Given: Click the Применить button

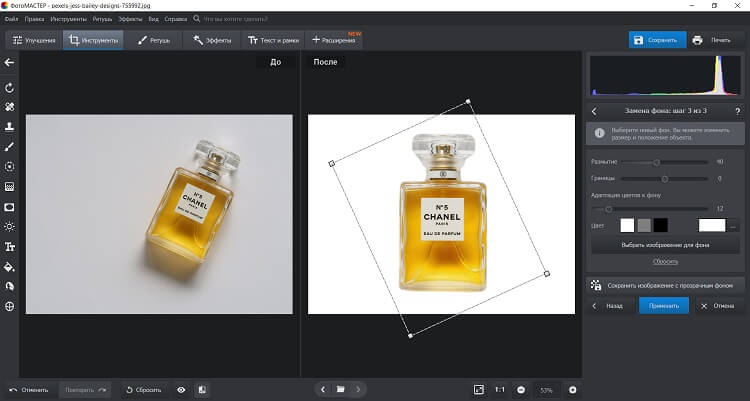Looking at the screenshot, I should click(x=664, y=306).
